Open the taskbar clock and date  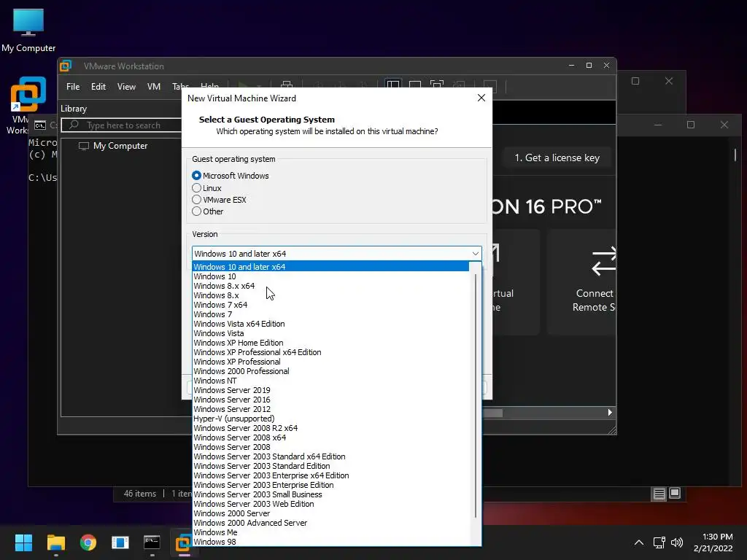pyautogui.click(x=713, y=542)
